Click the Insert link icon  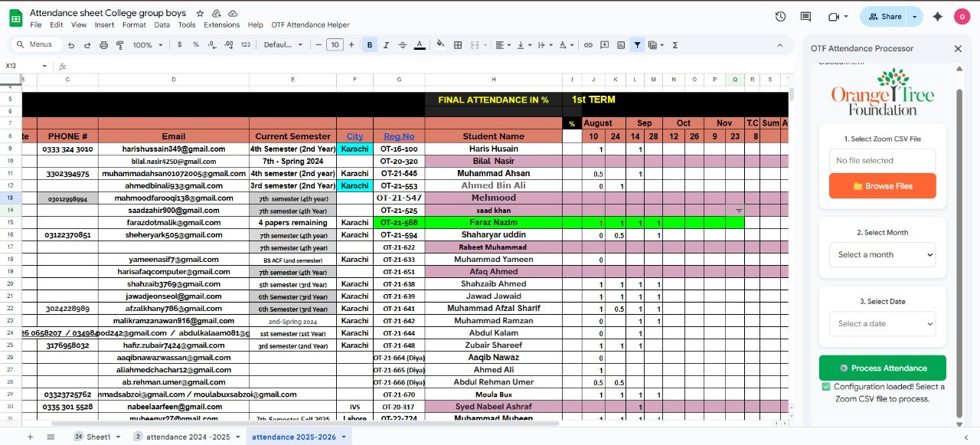click(588, 45)
